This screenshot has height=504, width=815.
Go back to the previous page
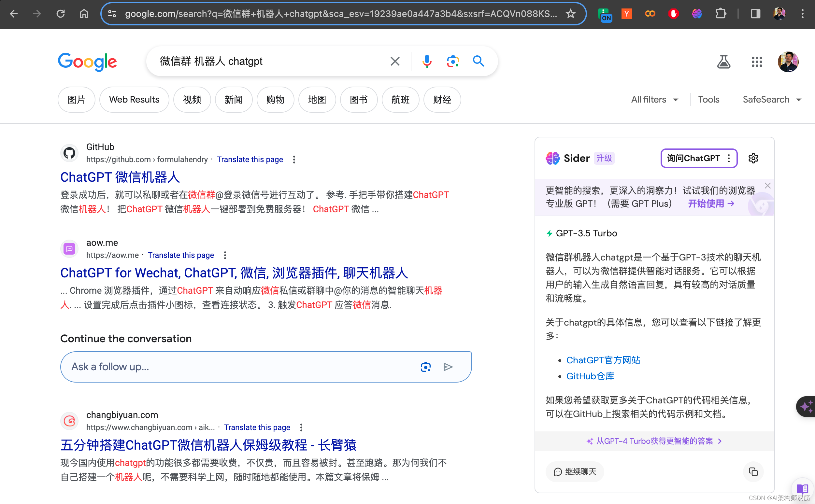(x=14, y=14)
